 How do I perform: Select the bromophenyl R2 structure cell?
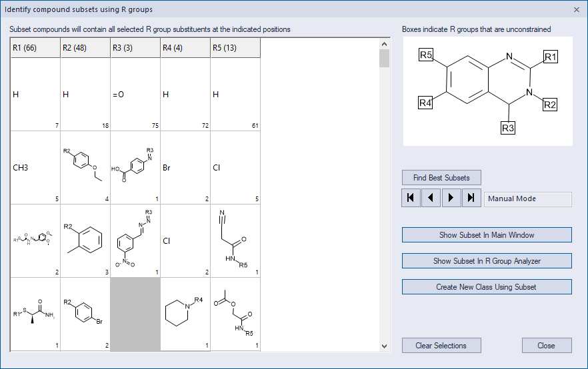[x=85, y=314]
